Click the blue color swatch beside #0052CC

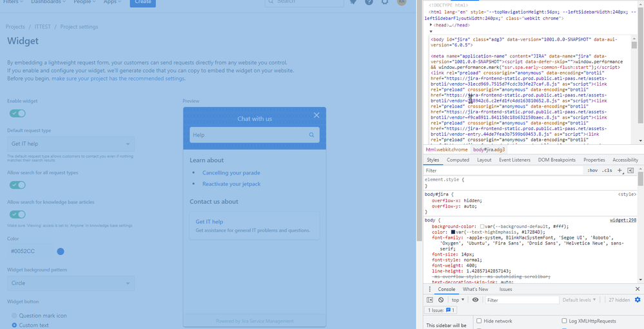pos(61,252)
